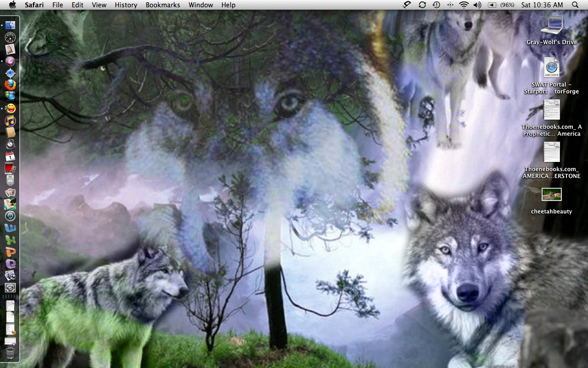The image size is (588, 368).
Task: Open Spotlight search magnifier in menu bar
Action: point(575,5)
